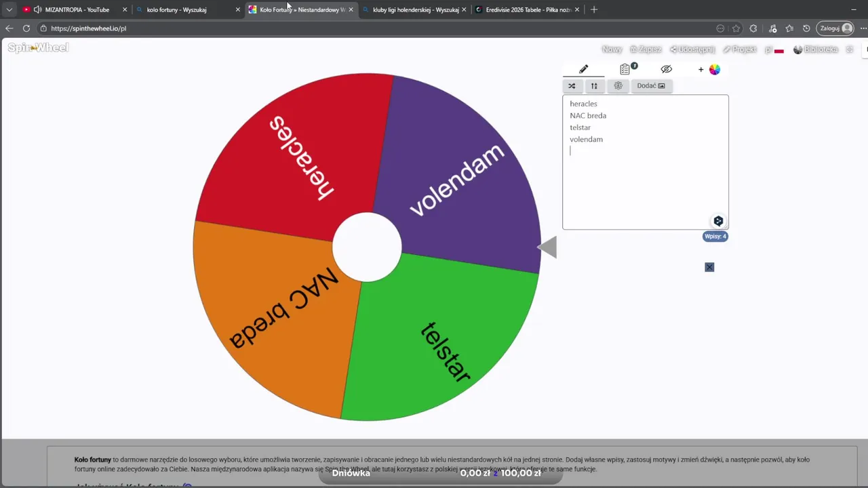
Task: Click the address bar three-dot circle icon
Action: coord(720,28)
